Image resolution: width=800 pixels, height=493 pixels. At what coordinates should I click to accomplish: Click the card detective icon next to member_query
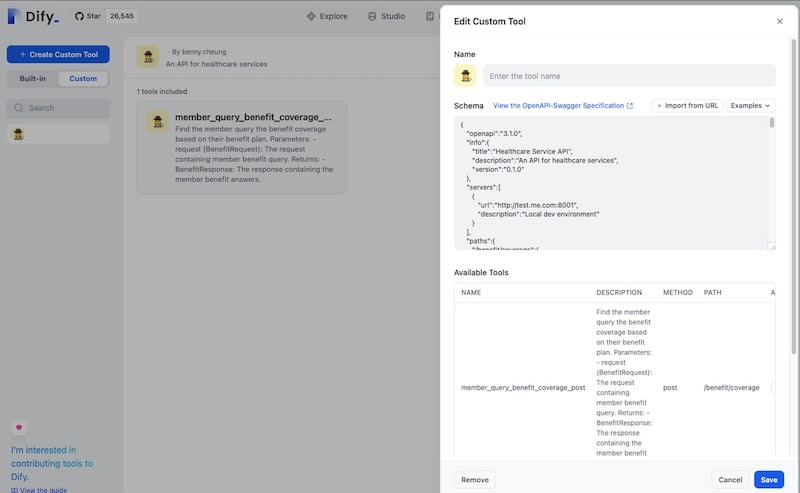[x=158, y=121]
